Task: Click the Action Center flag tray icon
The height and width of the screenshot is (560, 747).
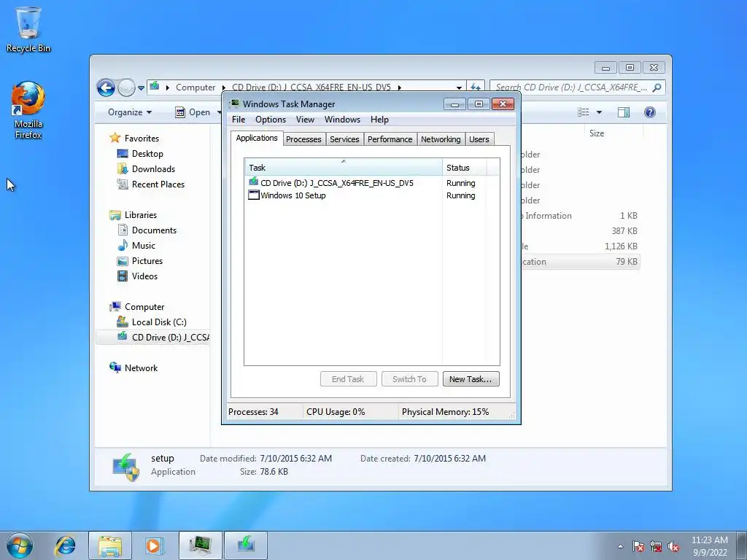Action: 638,546
